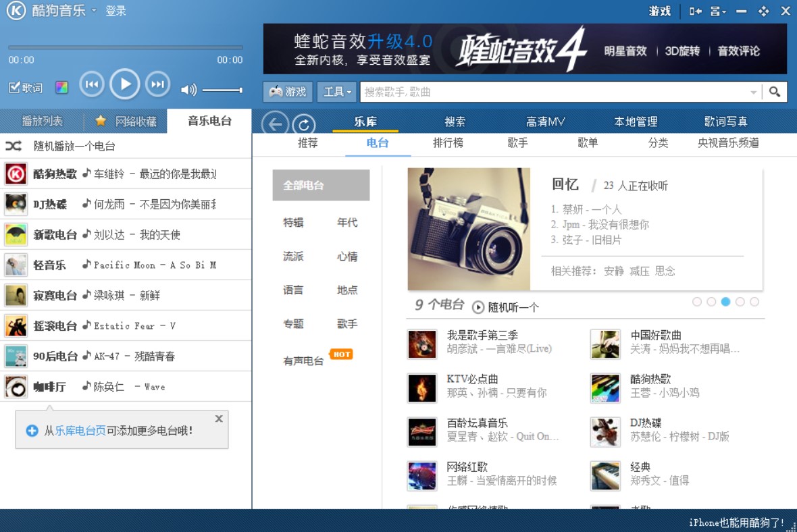Open the KTV必点曲 station thumbnail
The image size is (797, 532).
(x=422, y=388)
